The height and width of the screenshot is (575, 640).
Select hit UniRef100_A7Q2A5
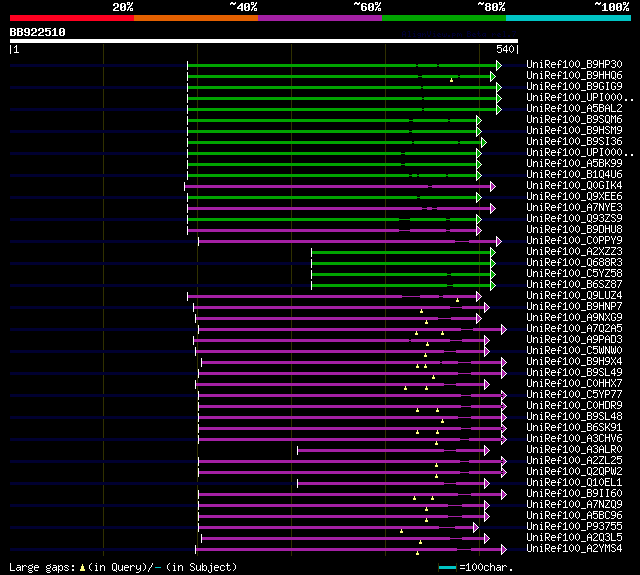(x=574, y=329)
